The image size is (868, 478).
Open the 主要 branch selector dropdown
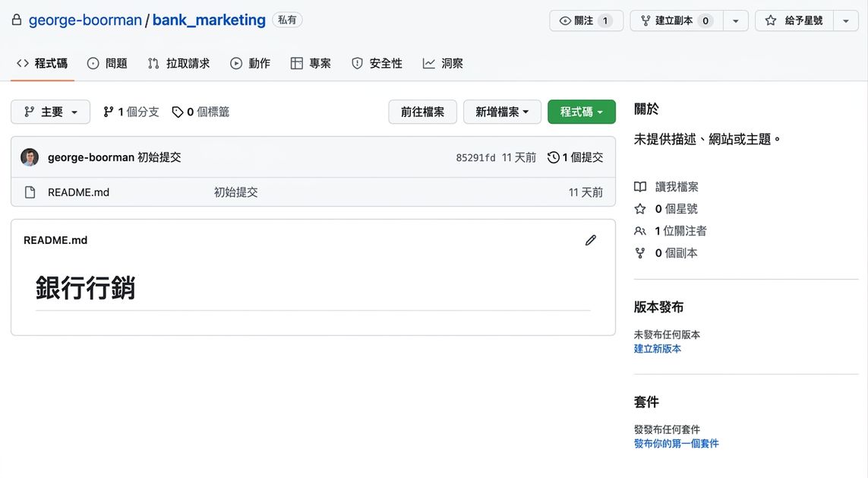click(x=50, y=112)
